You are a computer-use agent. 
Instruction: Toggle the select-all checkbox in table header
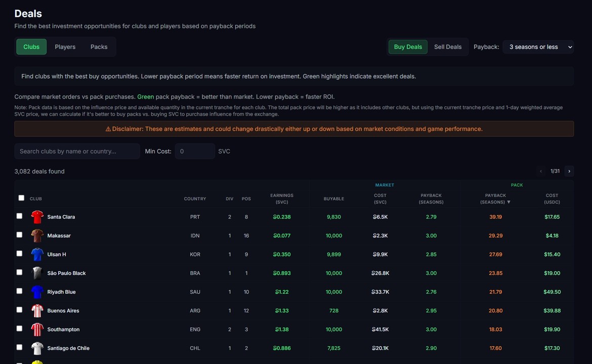pyautogui.click(x=21, y=198)
